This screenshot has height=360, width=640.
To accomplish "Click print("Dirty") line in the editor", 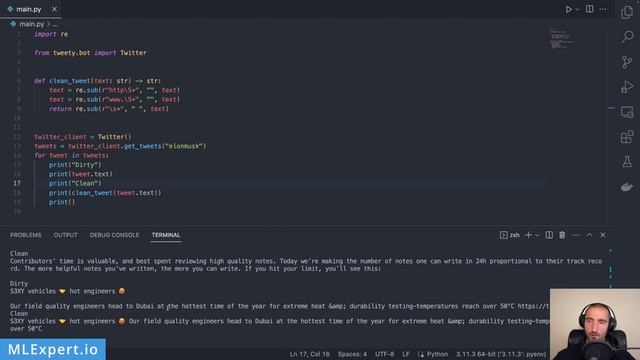I will pyautogui.click(x=75, y=165).
